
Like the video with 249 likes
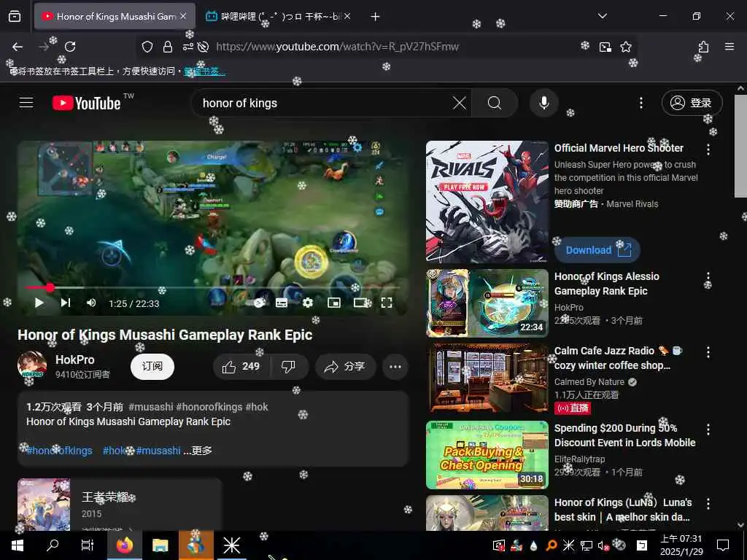[x=241, y=367]
